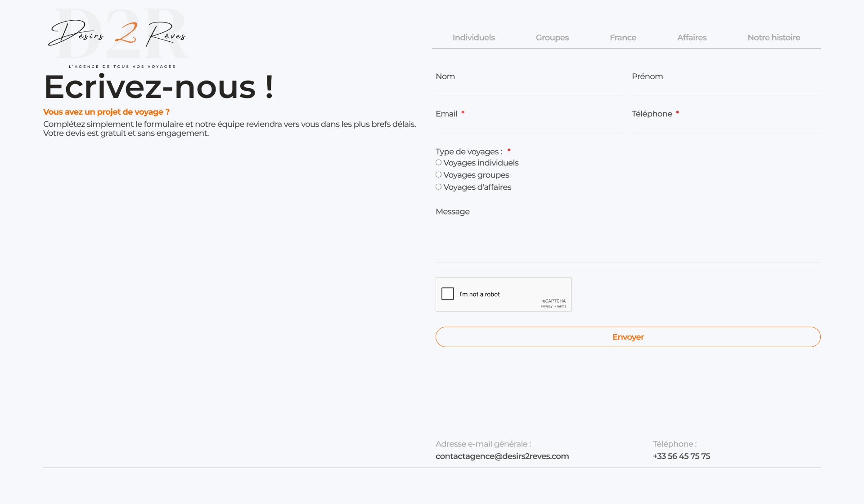The image size is (864, 504).
Task: Click the Message text area
Action: [628, 241]
